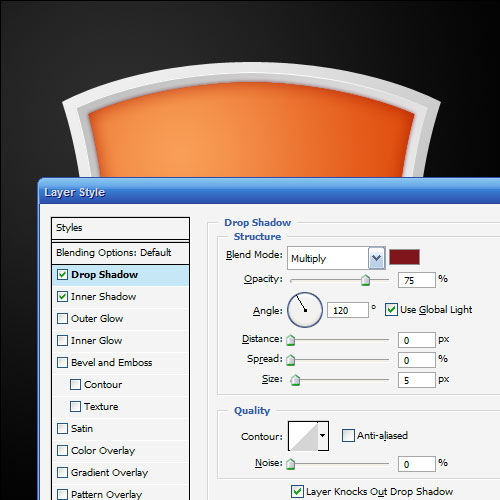500x500 pixels.
Task: Open the contour picker arrow
Action: (323, 436)
